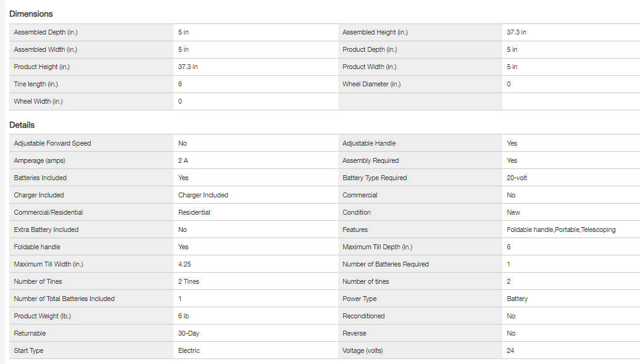Viewport: 640px width, 364px height.
Task: Click Adjustable Forward Speed label
Action: pyautogui.click(x=52, y=143)
